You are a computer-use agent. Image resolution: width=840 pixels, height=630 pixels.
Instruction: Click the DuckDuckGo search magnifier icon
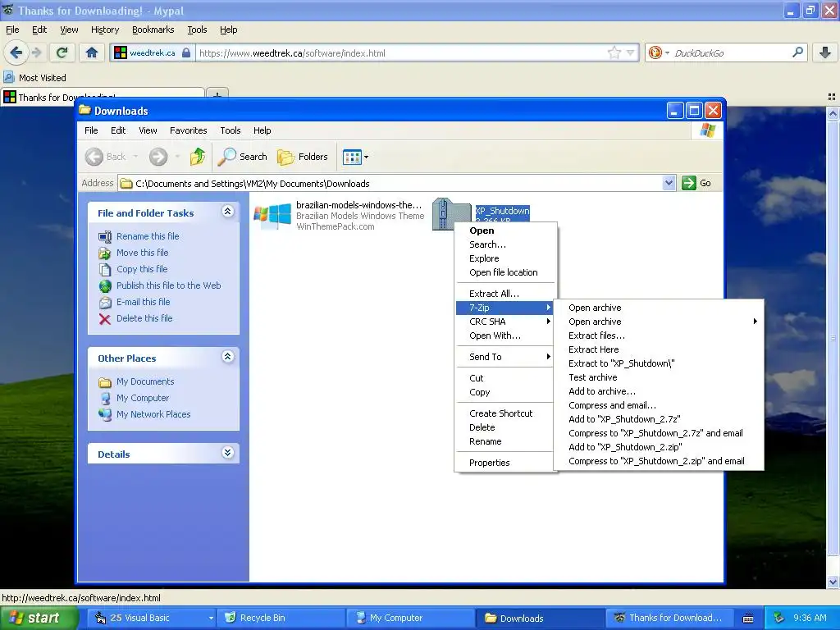coord(797,52)
